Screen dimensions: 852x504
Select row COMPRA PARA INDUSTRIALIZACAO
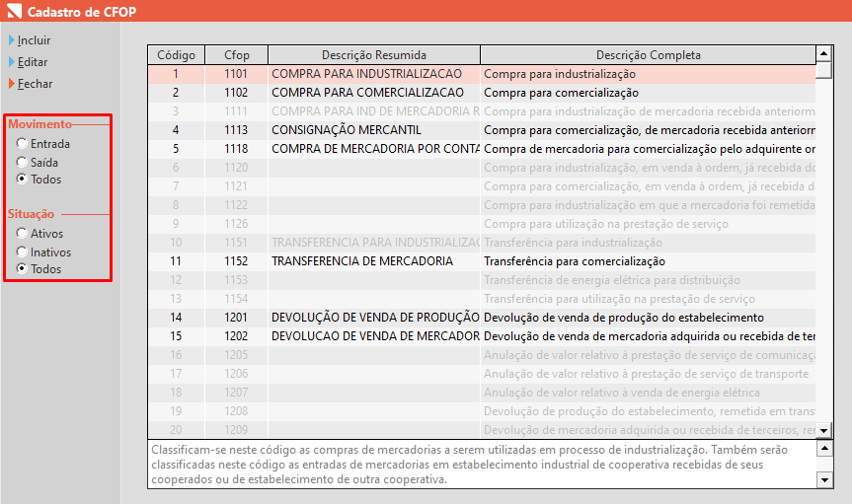point(482,74)
